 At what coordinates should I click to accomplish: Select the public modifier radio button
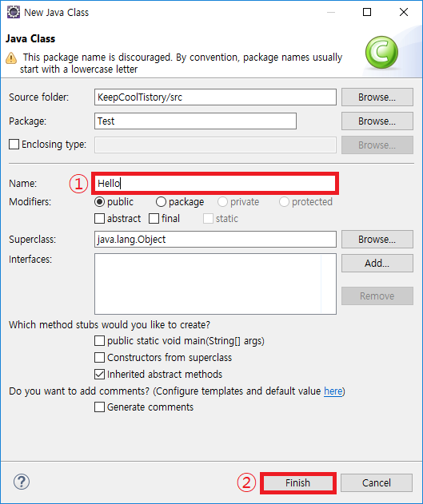99,202
